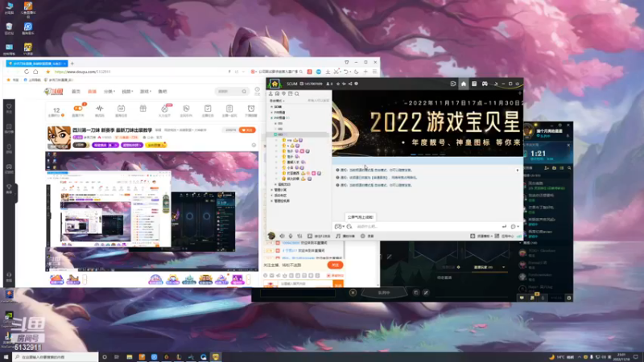Screen dimensions: 644x362
Task: Click the music note accompaniment button in YY
Action: pyautogui.click(x=345, y=236)
